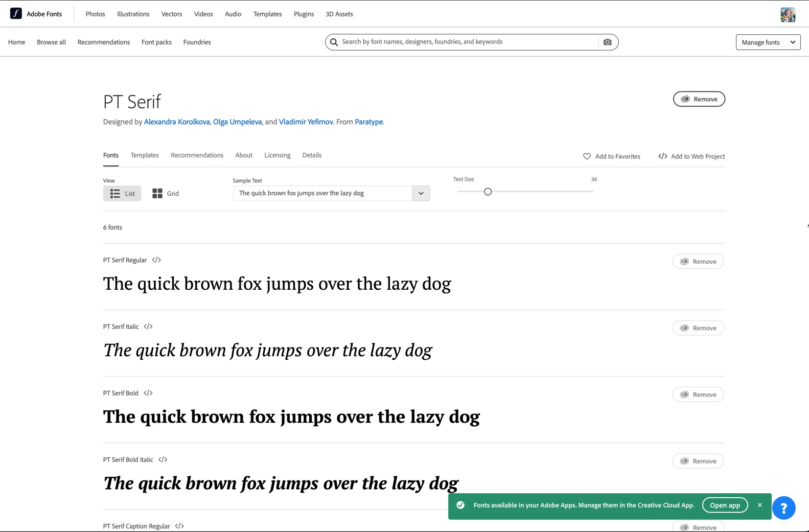Open the Licensing tab
This screenshot has height=532, width=809.
(x=277, y=155)
